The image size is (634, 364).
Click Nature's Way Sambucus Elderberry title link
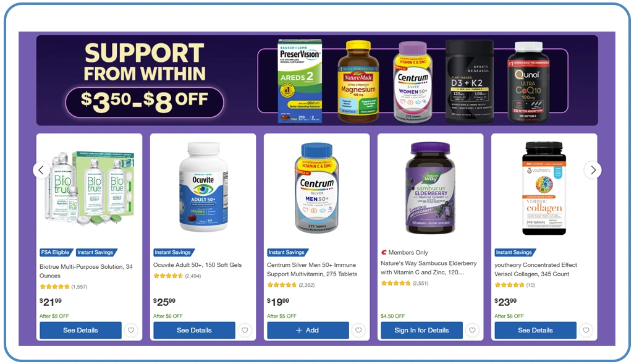[429, 268]
